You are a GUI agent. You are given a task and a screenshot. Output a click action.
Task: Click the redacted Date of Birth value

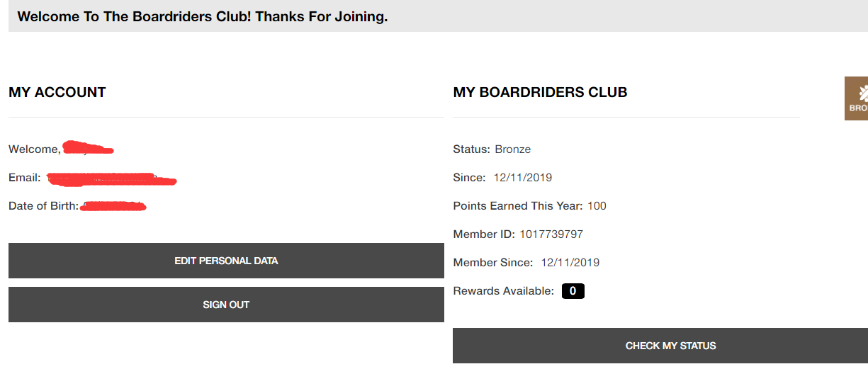(x=113, y=206)
